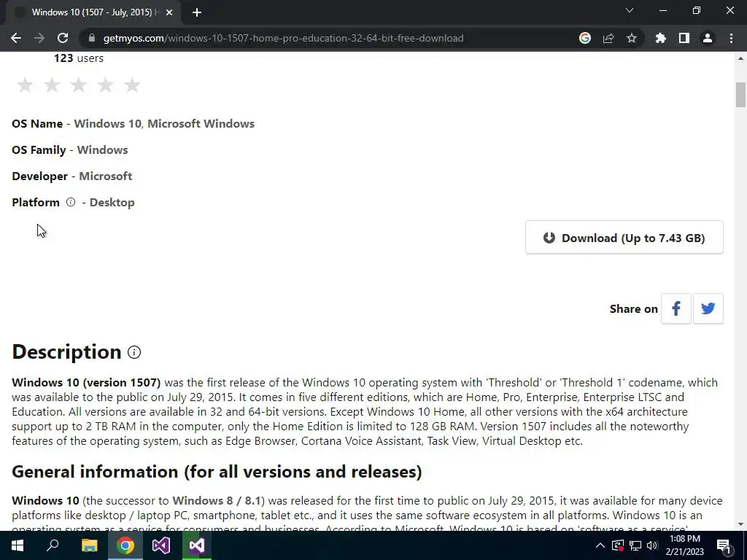Click bold 'Windows 8 / 8.1' text
Screen dimensions: 747x560
(x=217, y=500)
